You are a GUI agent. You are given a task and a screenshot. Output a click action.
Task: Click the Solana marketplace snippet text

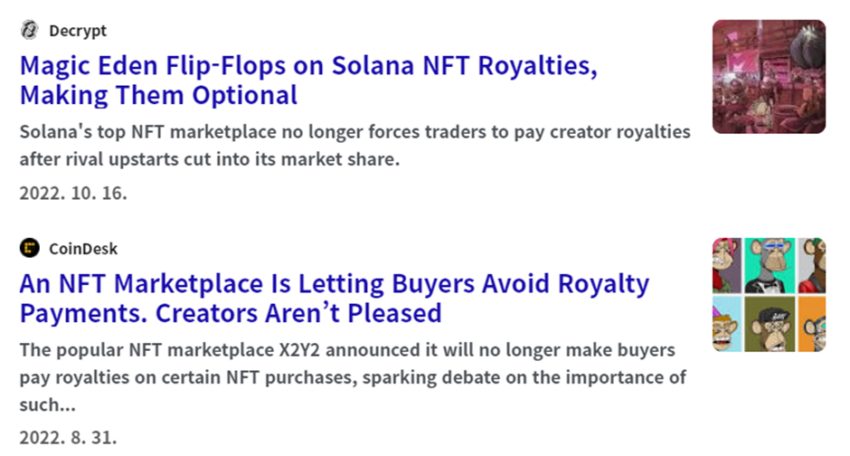pyautogui.click(x=355, y=145)
